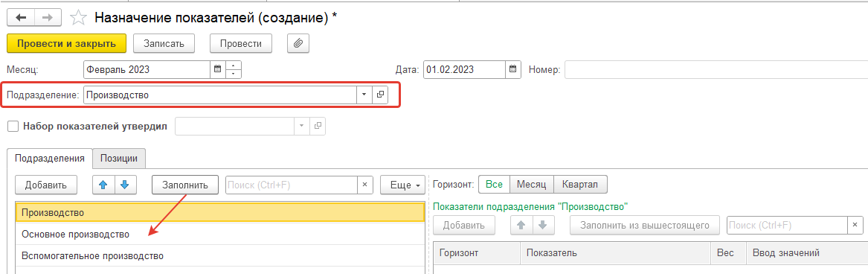Expand the Подразделение dropdown list

pos(364,95)
